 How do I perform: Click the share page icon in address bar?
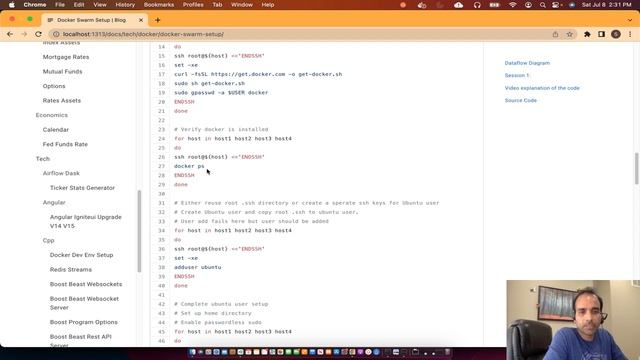(x=556, y=34)
